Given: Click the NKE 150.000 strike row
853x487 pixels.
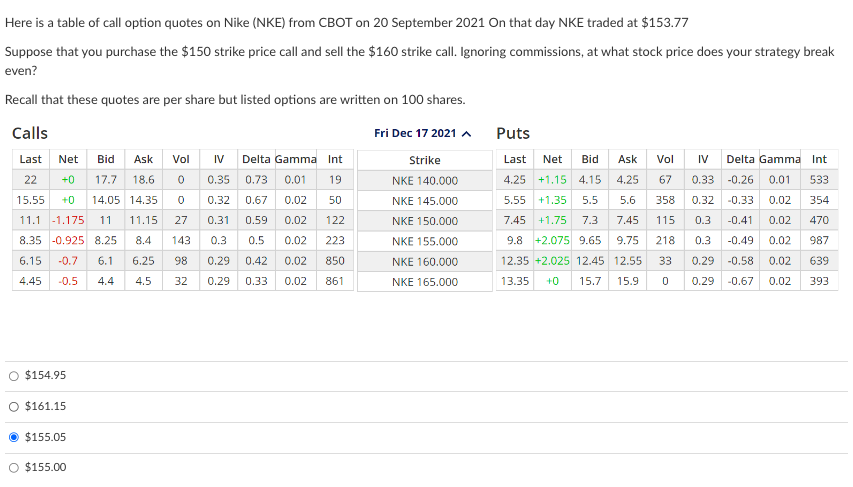Looking at the screenshot, I should pyautogui.click(x=425, y=221).
